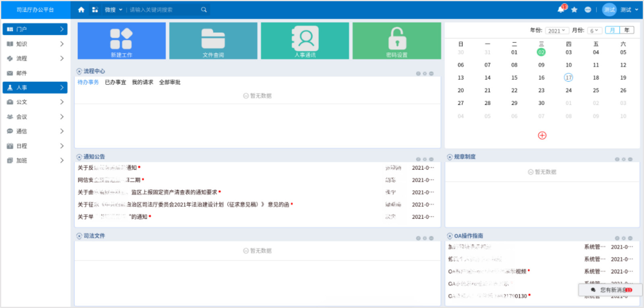Switch calendar view to 年

click(x=627, y=30)
